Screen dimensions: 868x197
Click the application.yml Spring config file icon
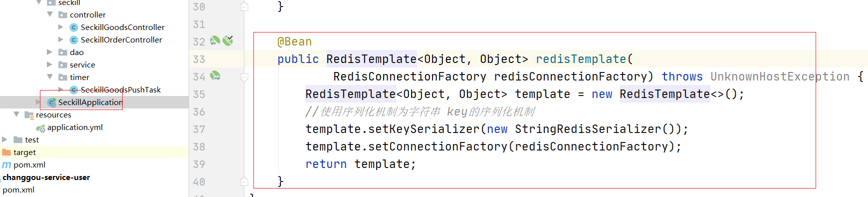point(40,128)
